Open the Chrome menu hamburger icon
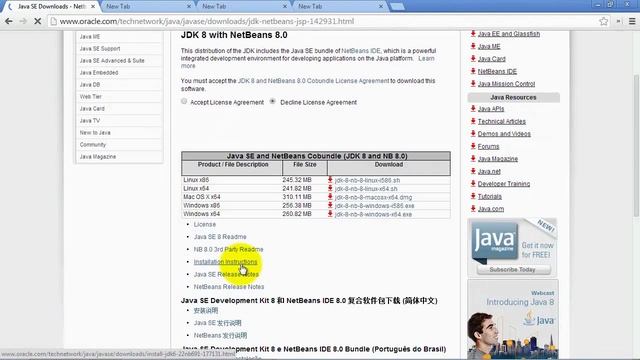This screenshot has height=360, width=640. tap(632, 21)
